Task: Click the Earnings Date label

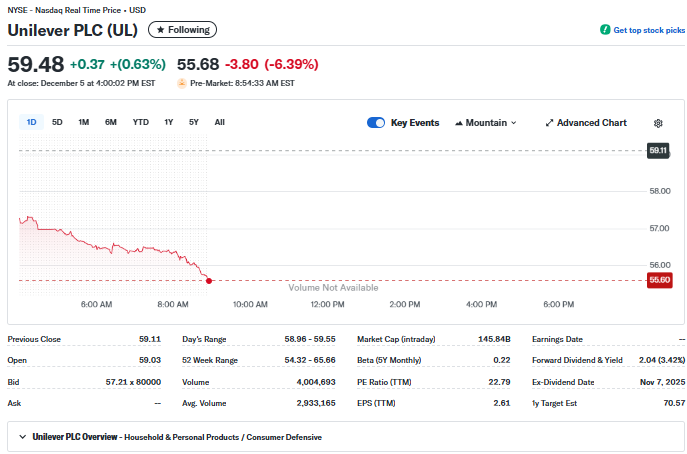Action: point(557,339)
